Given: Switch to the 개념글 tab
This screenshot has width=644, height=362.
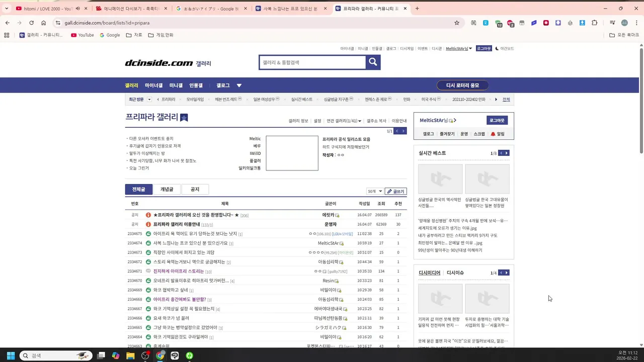Looking at the screenshot, I should (x=167, y=190).
